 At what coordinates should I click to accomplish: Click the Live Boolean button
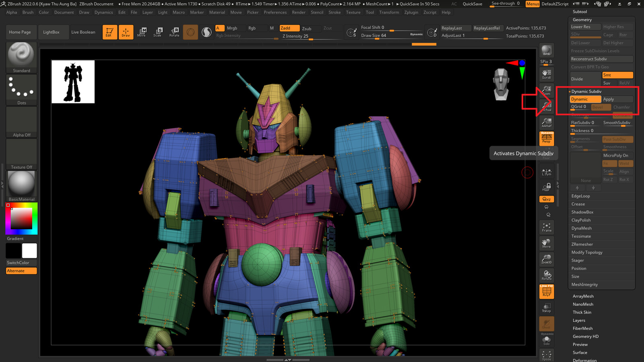[83, 32]
